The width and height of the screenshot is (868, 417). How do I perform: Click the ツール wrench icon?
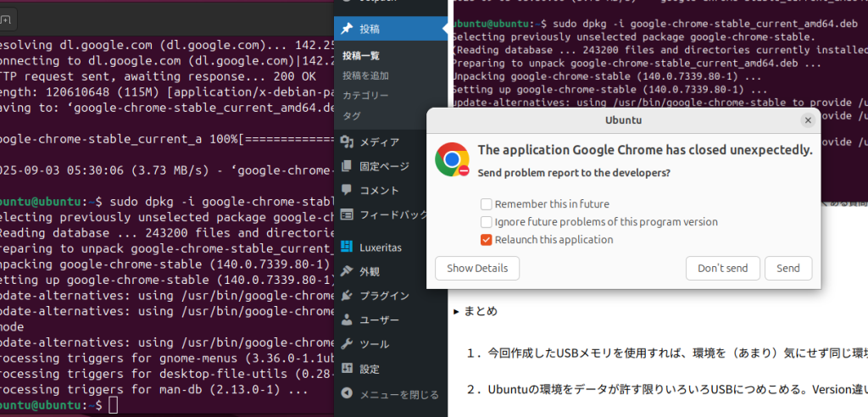click(347, 345)
